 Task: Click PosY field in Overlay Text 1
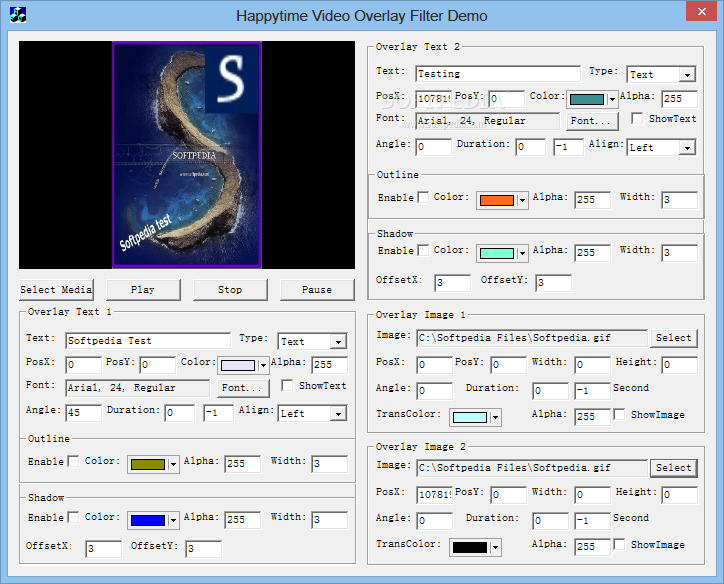[x=157, y=365]
